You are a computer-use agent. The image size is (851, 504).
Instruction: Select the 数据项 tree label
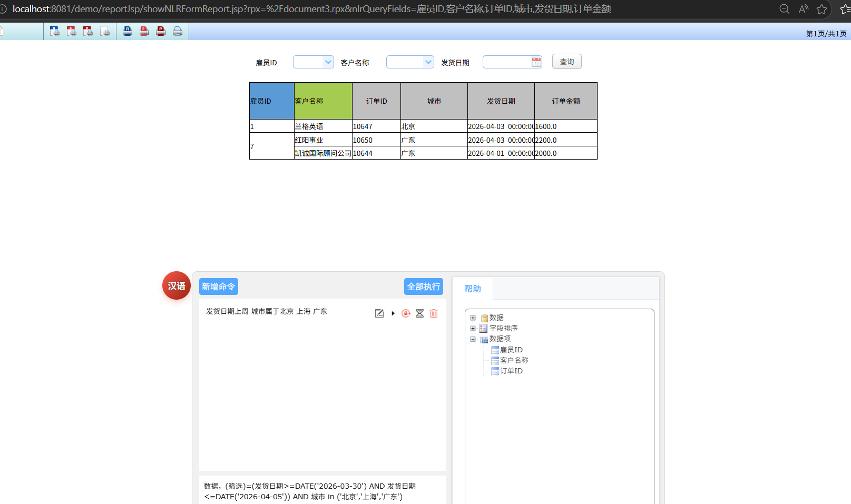[500, 339]
